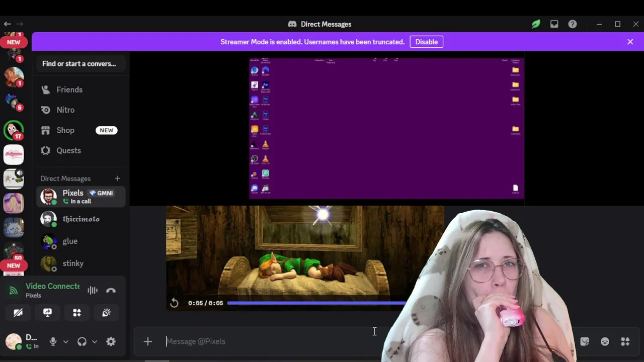Disable Streamer Mode from the banner
Viewport: 644px width, 362px height.
tap(426, 42)
